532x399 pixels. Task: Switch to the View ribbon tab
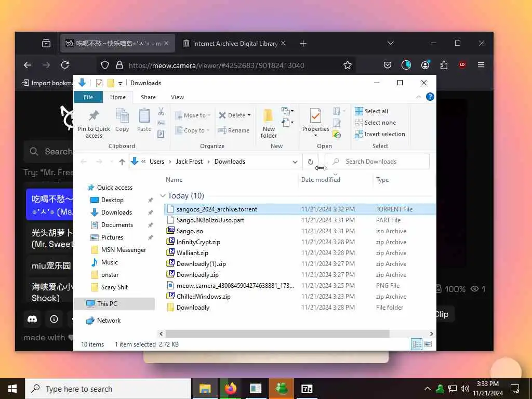177,97
